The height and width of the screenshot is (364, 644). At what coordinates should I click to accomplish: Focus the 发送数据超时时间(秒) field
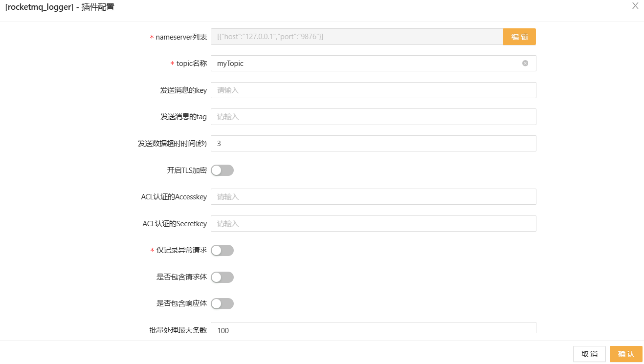[374, 144]
